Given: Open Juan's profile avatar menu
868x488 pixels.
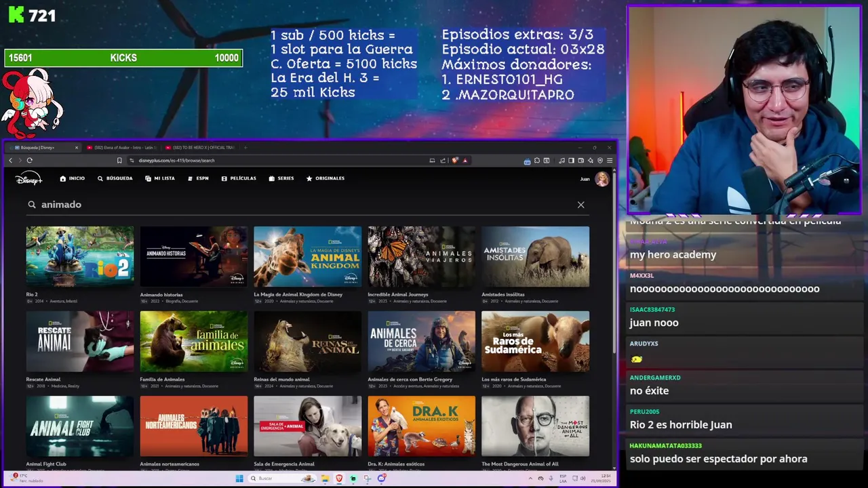Looking at the screenshot, I should (601, 179).
